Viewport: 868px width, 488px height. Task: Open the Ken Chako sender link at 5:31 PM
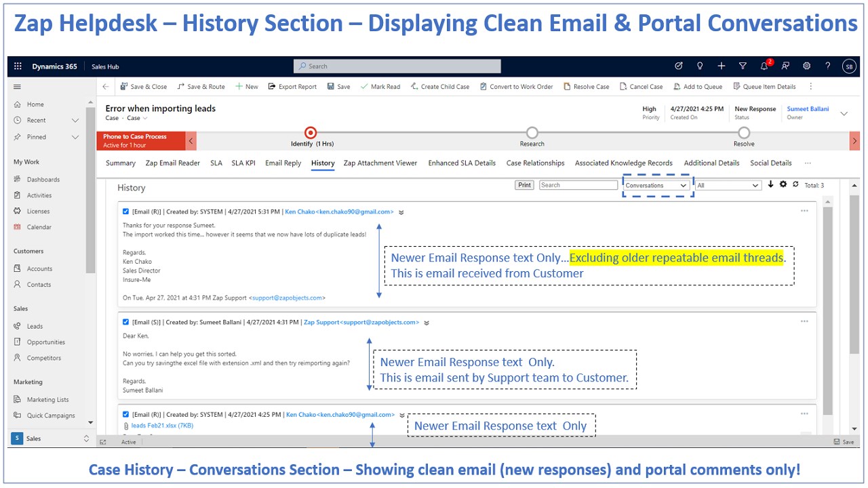[339, 212]
